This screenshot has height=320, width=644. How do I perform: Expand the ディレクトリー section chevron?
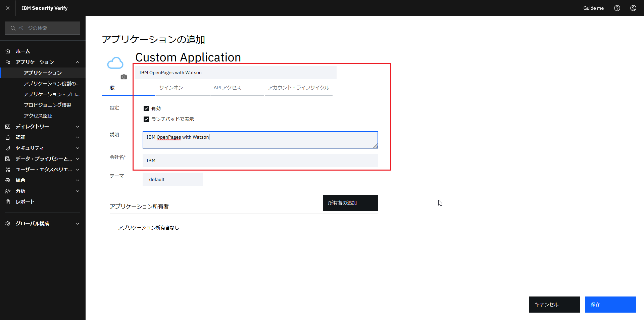pos(78,127)
